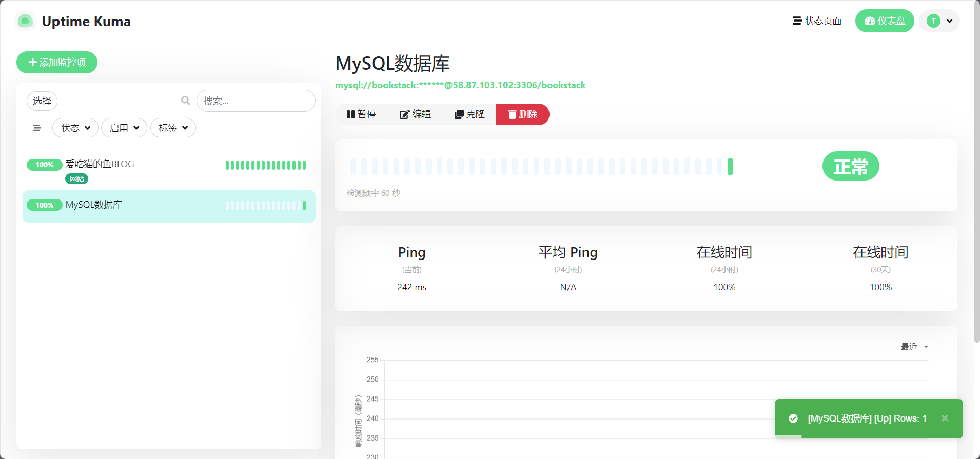Screen dimensions: 980x459
Task: Open the 最近 chart range dropdown
Action: click(x=914, y=347)
